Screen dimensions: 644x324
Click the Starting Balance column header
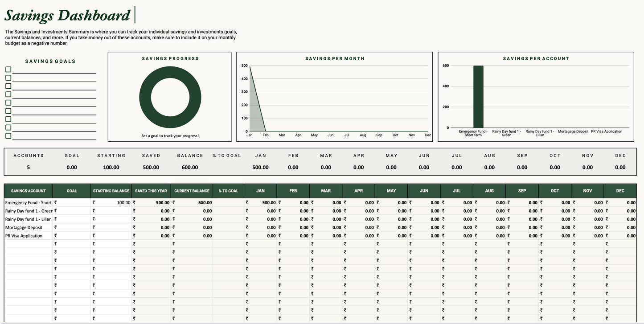click(111, 191)
